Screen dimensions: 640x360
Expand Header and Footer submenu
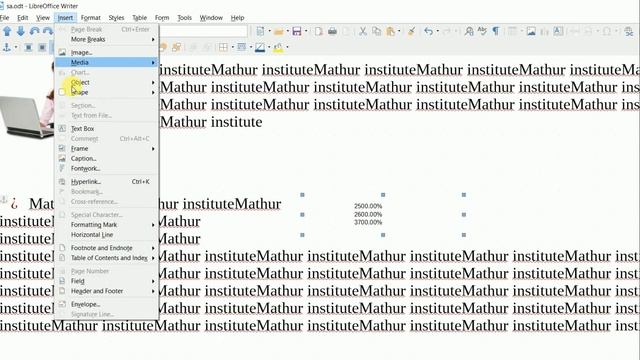(107, 291)
